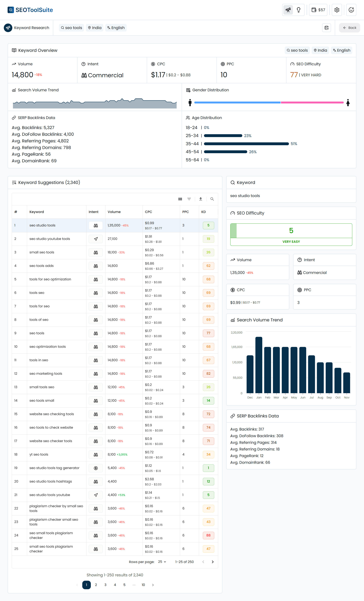
Task: Open the filter icon above keyword suggestions
Action: pos(189,199)
